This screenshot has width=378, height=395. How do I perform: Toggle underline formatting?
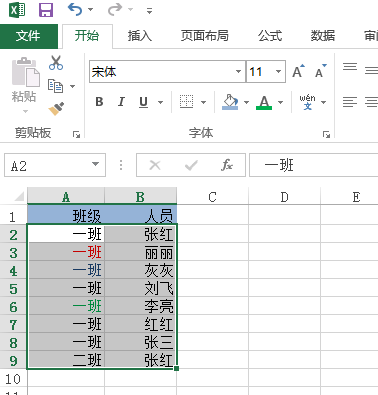pos(143,102)
